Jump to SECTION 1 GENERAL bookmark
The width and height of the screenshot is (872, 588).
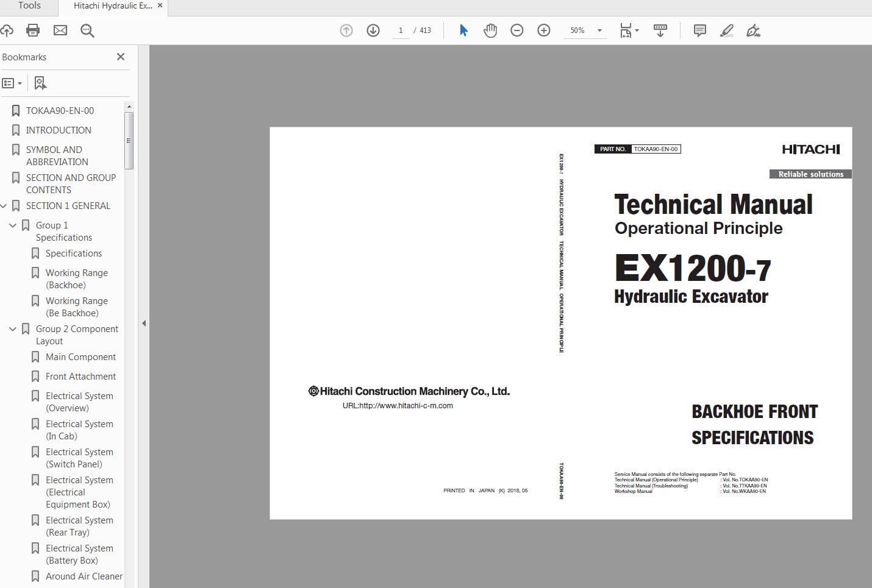click(x=68, y=206)
